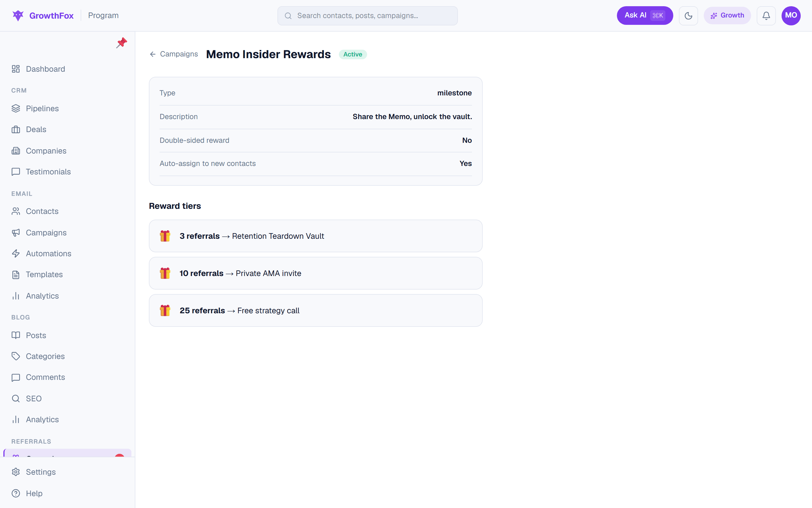812x508 pixels.
Task: Click the Companies building icon
Action: click(16, 151)
